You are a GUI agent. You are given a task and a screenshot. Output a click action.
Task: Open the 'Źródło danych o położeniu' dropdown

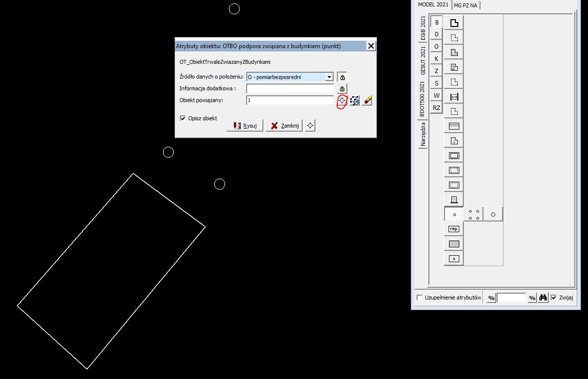[x=329, y=77]
